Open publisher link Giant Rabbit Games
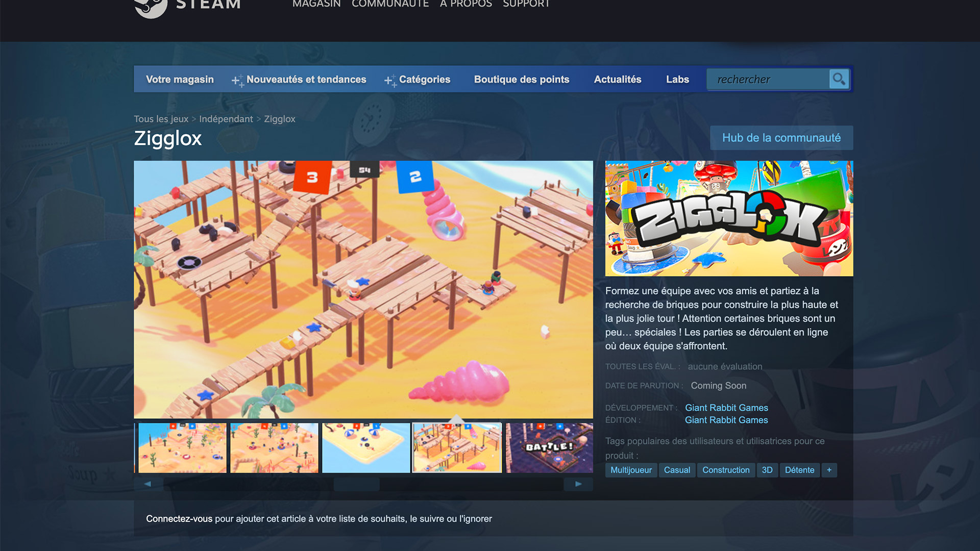Screen dimensions: 980x551 [726, 420]
